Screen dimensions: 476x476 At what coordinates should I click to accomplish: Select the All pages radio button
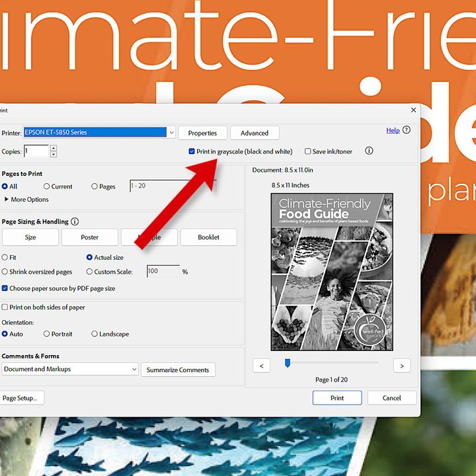pyautogui.click(x=5, y=186)
